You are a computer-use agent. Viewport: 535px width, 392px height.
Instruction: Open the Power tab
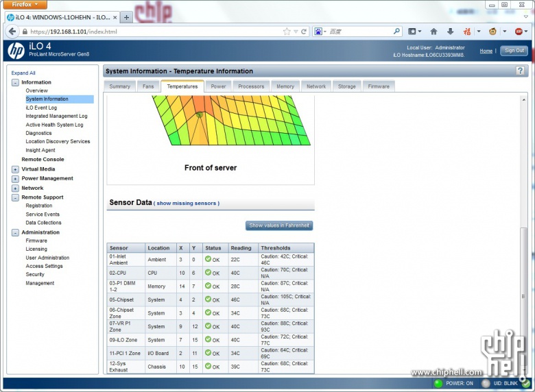[x=218, y=86]
